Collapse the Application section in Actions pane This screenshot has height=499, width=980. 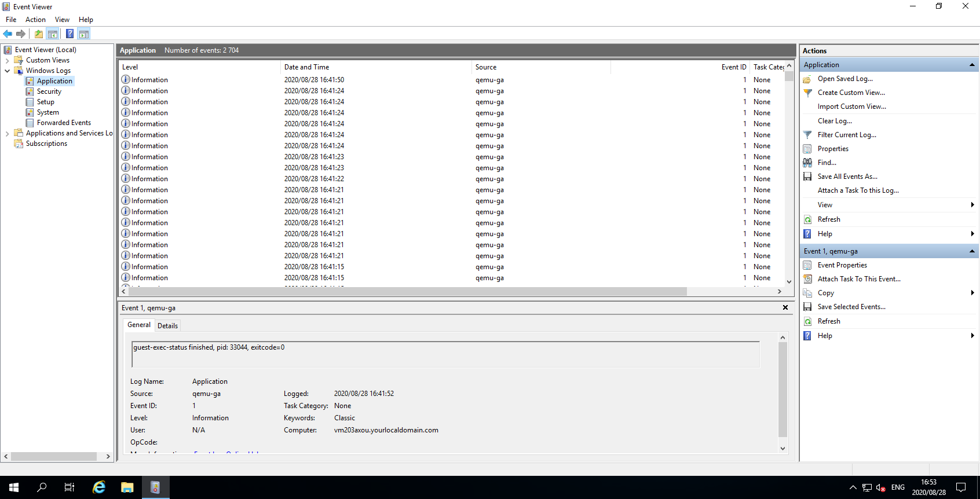click(972, 65)
